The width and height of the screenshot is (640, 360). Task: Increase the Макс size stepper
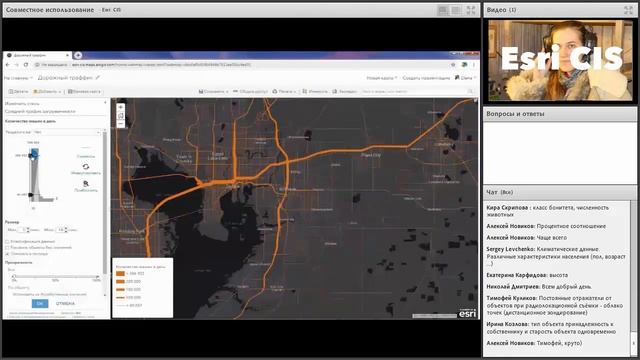tap(66, 229)
